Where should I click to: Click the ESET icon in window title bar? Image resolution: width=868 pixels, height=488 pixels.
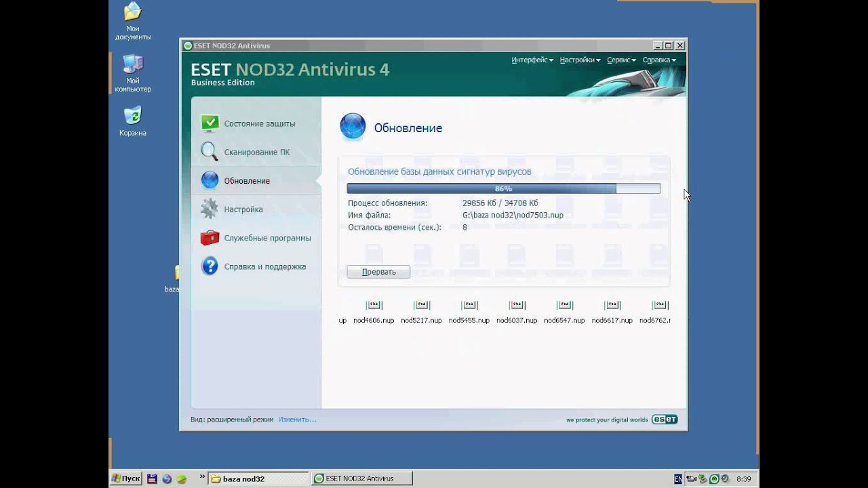(188, 45)
